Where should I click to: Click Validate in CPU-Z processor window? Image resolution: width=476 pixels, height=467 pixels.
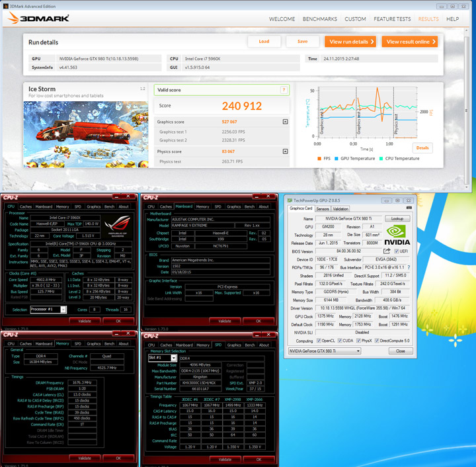85,321
